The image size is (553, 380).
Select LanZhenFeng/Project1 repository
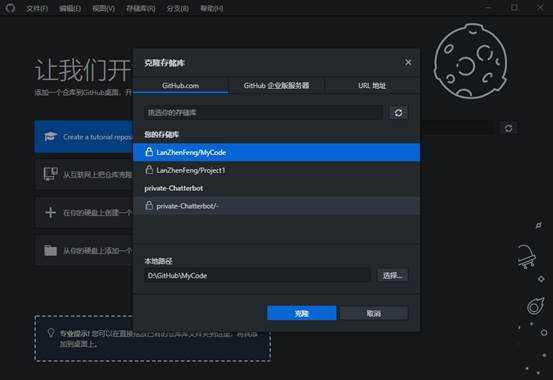coord(276,170)
